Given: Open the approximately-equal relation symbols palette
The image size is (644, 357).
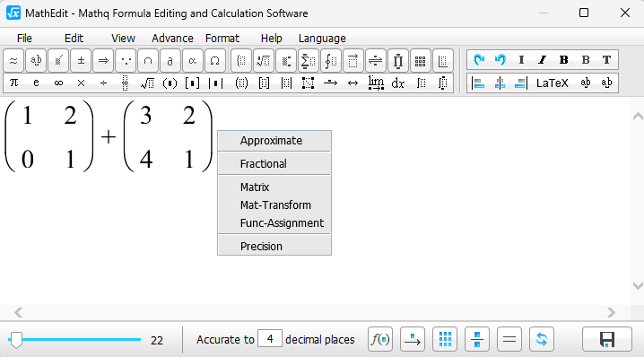Looking at the screenshot, I should 13,61.
